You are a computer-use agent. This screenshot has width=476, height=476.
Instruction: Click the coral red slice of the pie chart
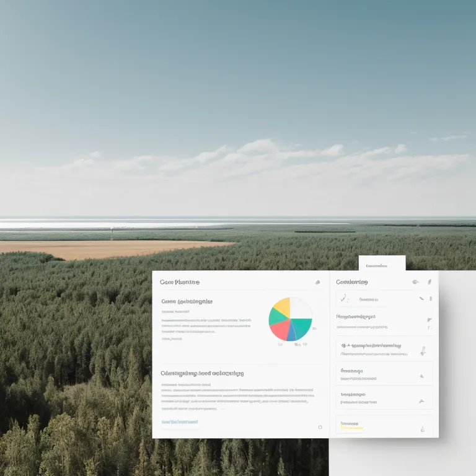point(280,329)
